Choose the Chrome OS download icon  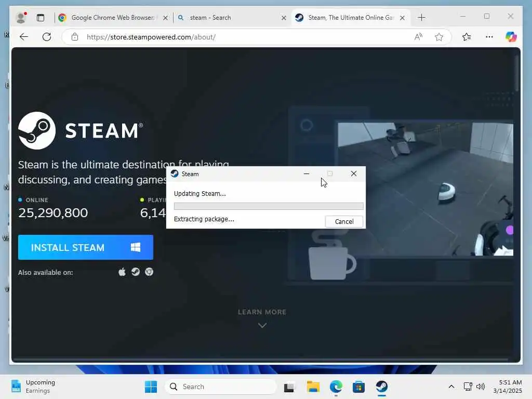149,272
